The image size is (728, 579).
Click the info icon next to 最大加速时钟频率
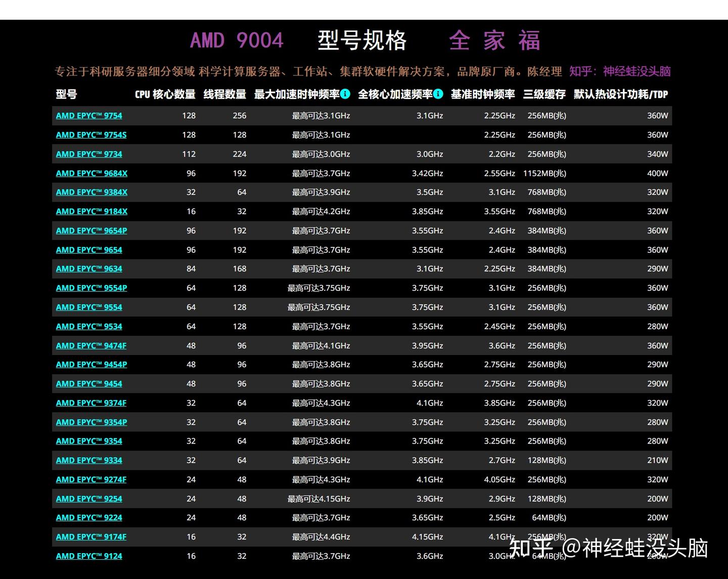(x=345, y=94)
